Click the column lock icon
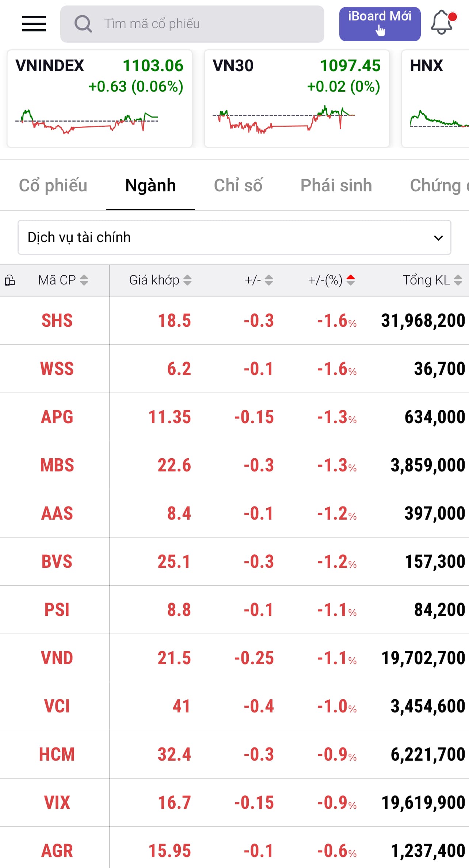The image size is (469, 868). coord(10,280)
